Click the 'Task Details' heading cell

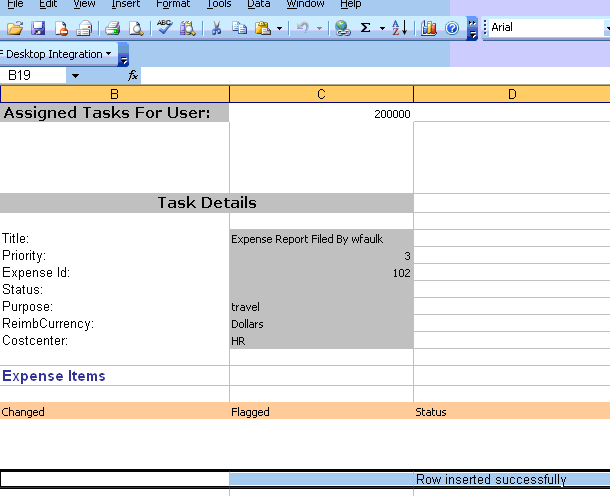pos(207,203)
